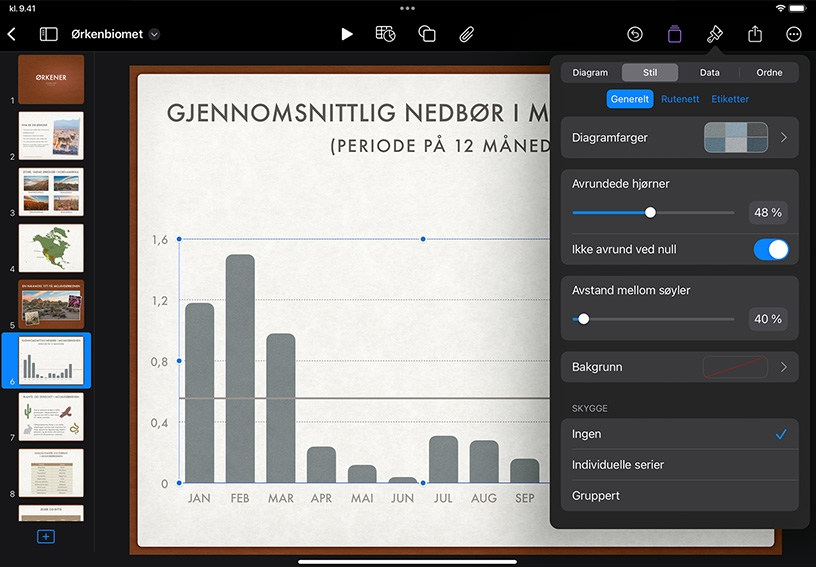
Task: Edit the 40 % bar gap value
Action: pos(768,319)
